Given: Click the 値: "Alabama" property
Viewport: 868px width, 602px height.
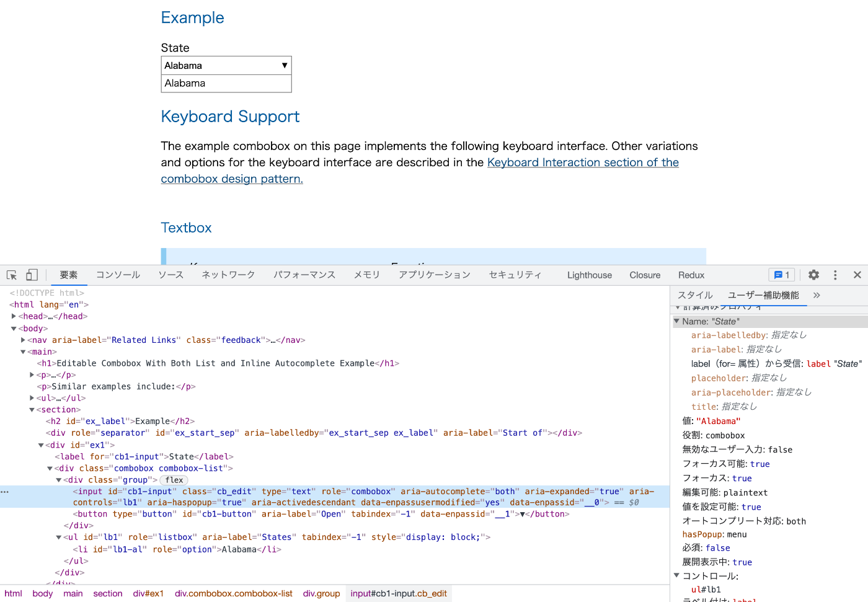Looking at the screenshot, I should click(711, 421).
